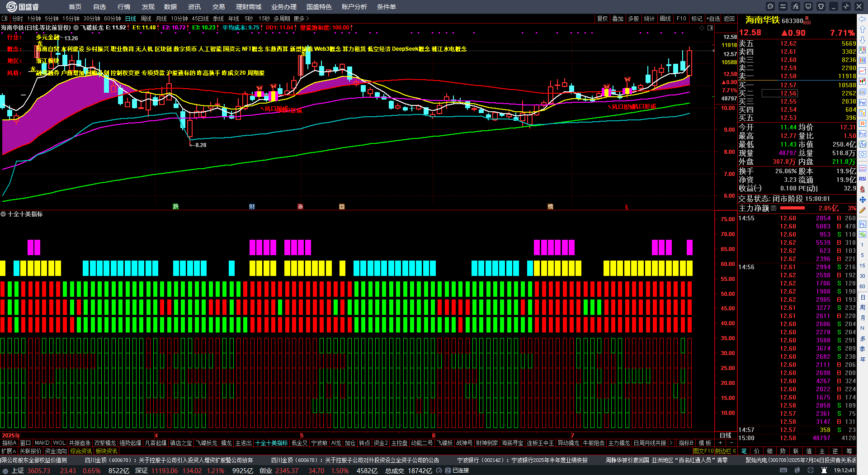The width and height of the screenshot is (868, 475).
Task: Open the 交易 menu
Action: [219, 7]
